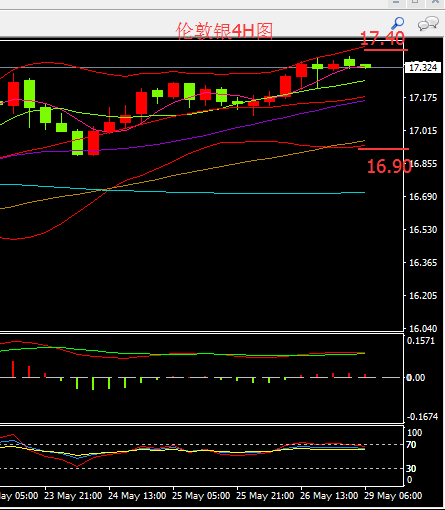
Task: Click the 16.690 price axis label
Action: pos(423,197)
